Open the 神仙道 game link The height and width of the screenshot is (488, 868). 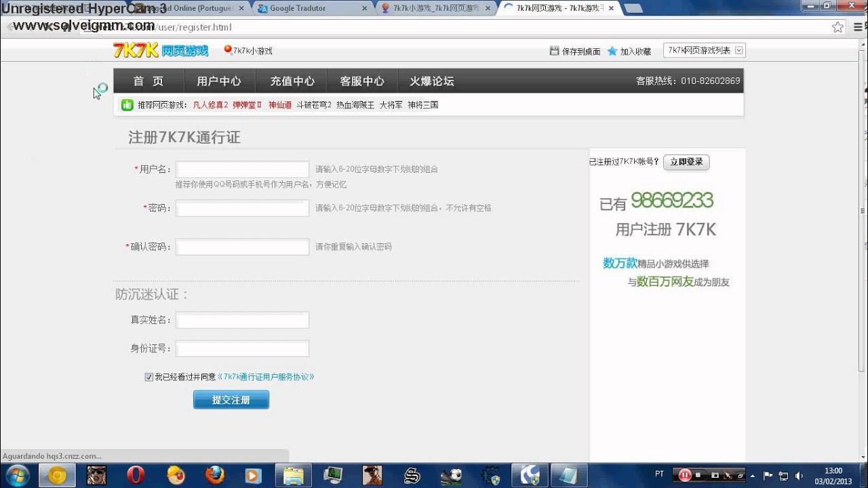(x=280, y=105)
